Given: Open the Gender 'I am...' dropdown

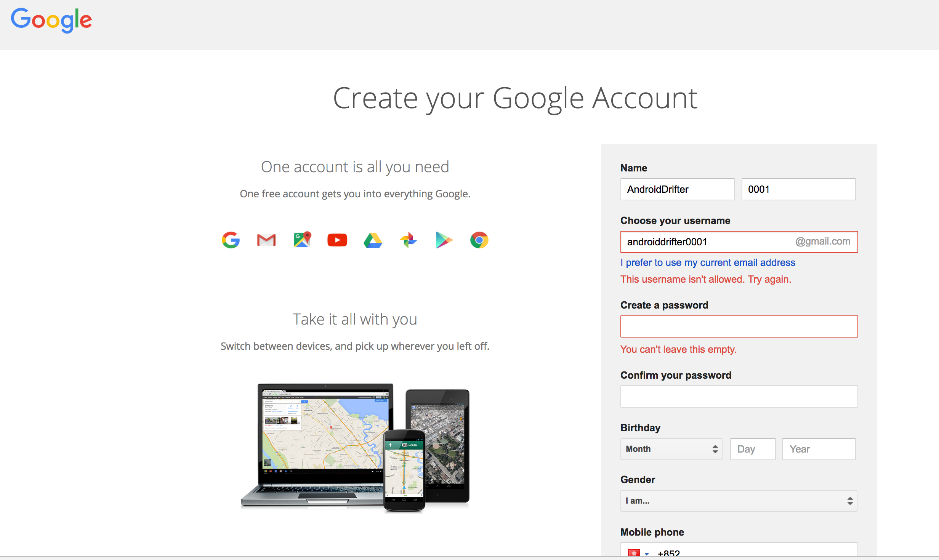Looking at the screenshot, I should point(739,501).
